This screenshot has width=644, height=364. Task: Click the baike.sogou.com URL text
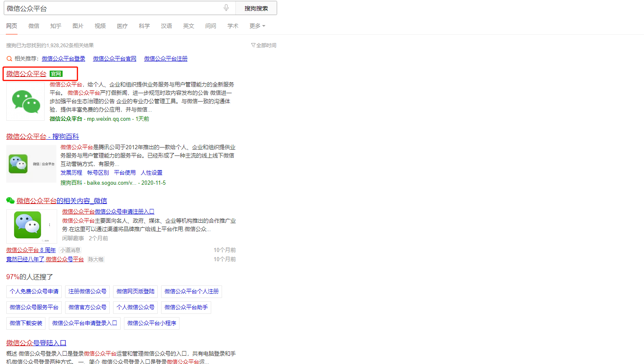pos(111,183)
